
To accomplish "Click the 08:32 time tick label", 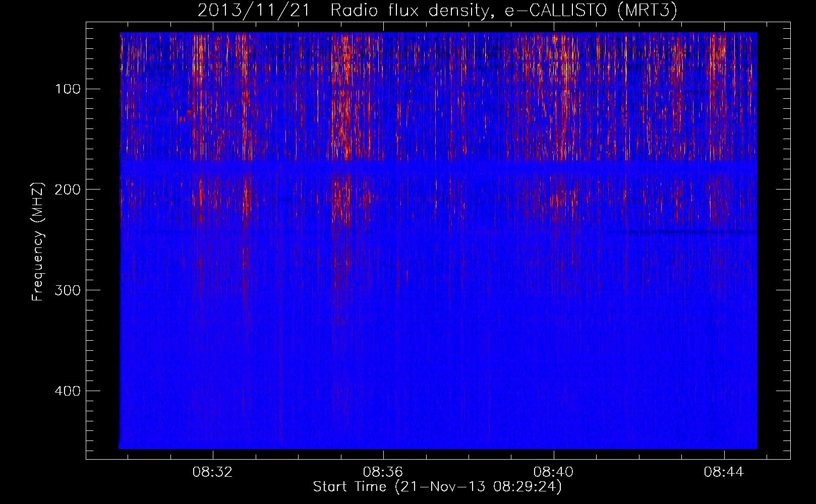I will (212, 472).
